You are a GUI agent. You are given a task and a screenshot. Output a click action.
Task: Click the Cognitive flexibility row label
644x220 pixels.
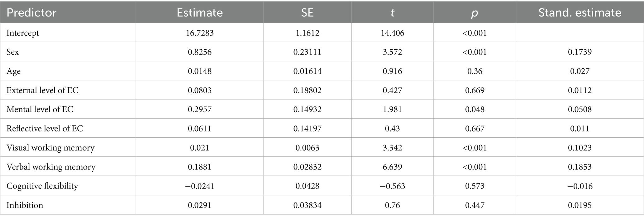click(42, 186)
